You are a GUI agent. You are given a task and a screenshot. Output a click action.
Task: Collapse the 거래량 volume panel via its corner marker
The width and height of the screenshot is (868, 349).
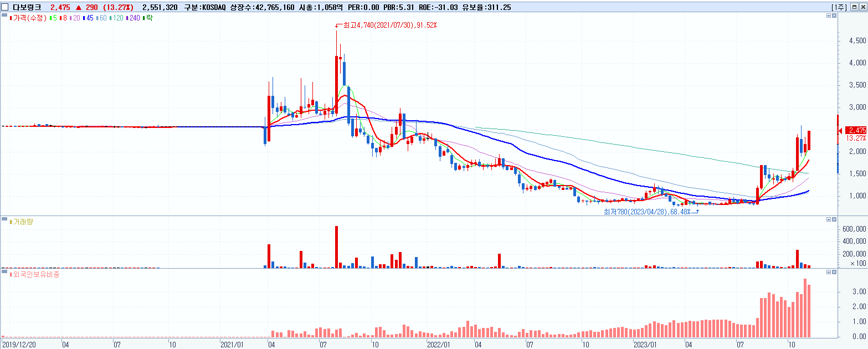[x=4, y=220]
